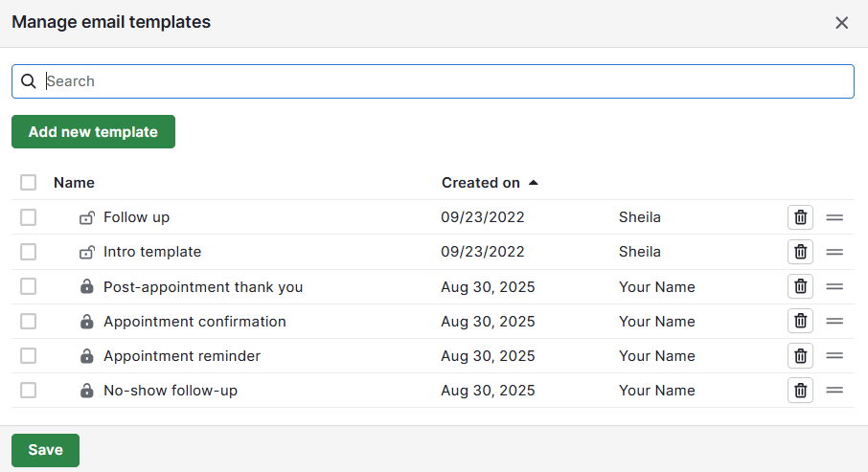Delete the Follow up template
The image size is (868, 472).
[801, 217]
